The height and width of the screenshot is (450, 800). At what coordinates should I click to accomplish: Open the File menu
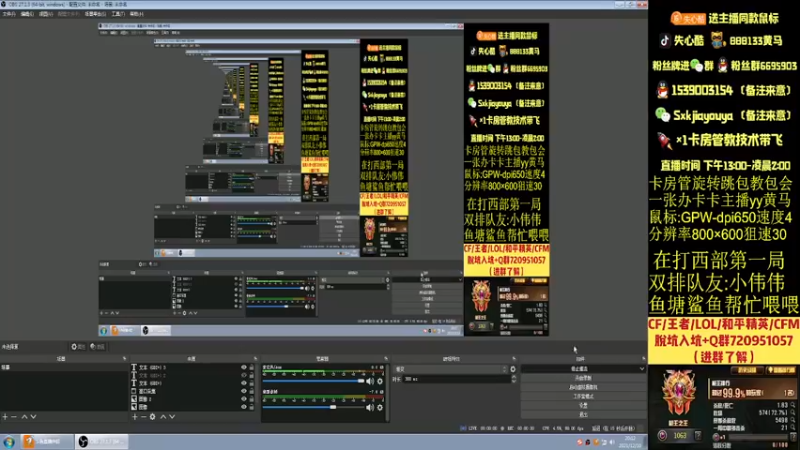(9, 14)
